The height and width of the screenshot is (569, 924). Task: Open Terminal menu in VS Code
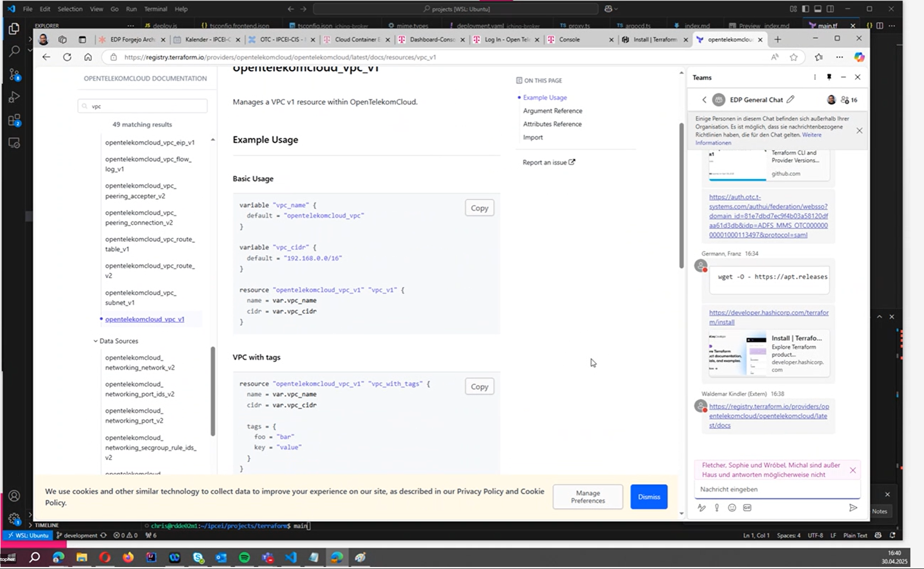(x=155, y=9)
